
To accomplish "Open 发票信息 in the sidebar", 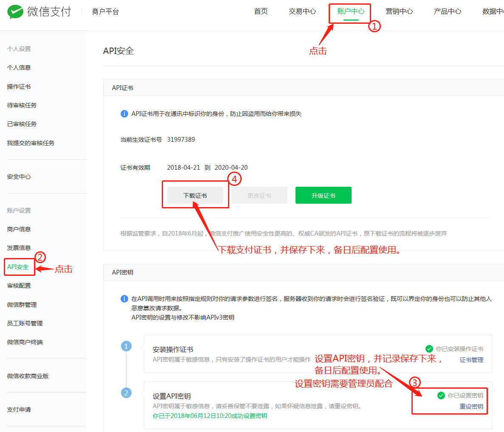I will pos(19,248).
